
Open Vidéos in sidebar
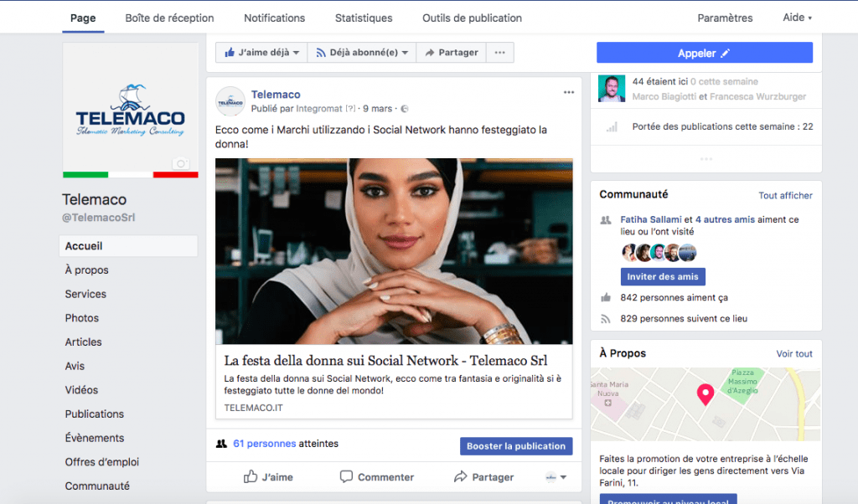(81, 390)
